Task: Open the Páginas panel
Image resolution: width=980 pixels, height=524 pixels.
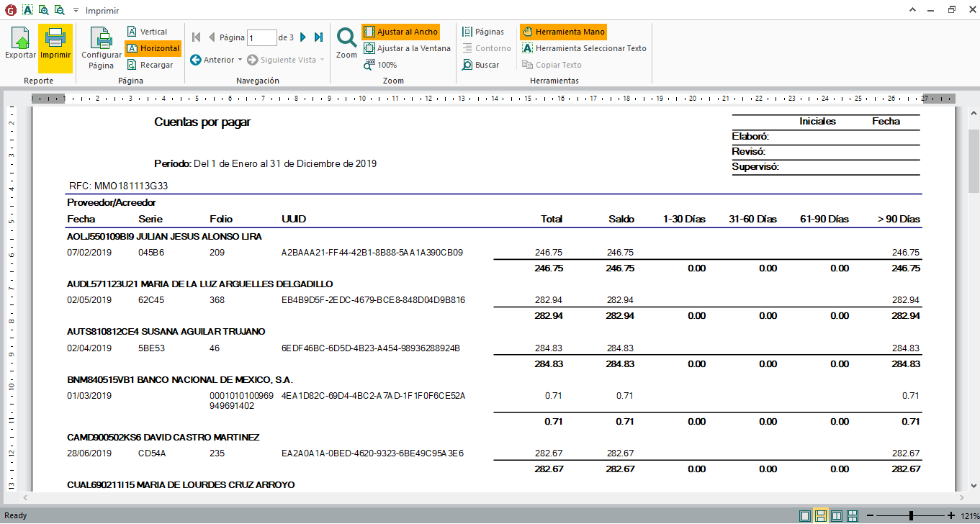Action: click(482, 32)
